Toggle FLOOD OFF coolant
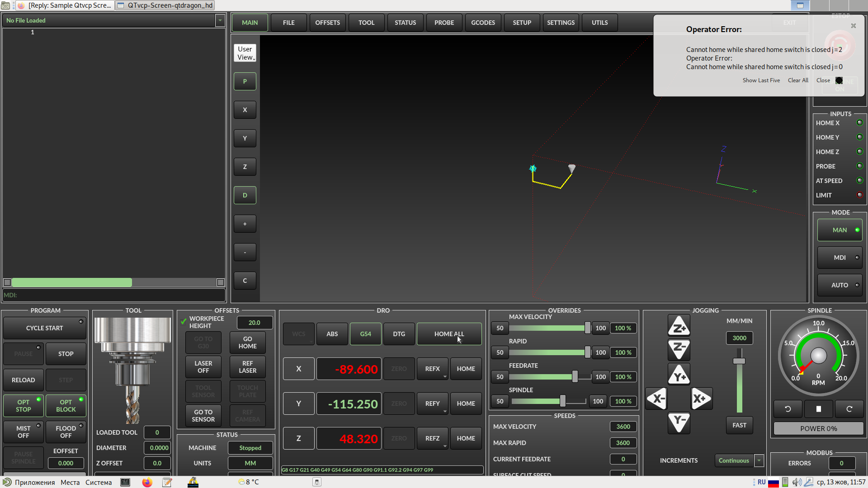 [66, 432]
